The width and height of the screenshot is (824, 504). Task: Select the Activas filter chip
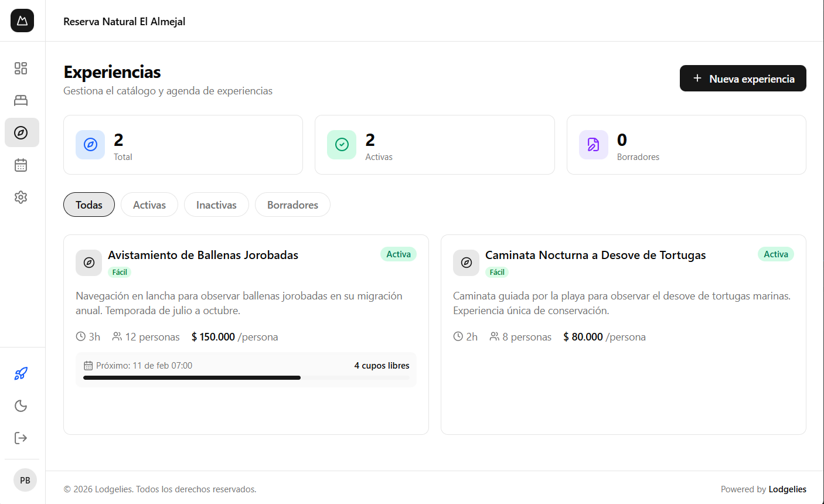(149, 205)
